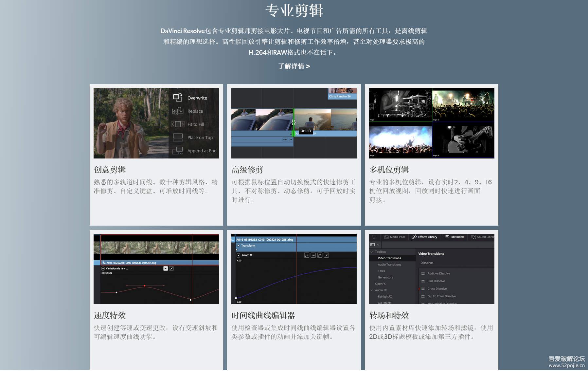Image resolution: width=588 pixels, height=371 pixels.
Task: Click the linear curve button in speed curve row
Action: tap(171, 269)
